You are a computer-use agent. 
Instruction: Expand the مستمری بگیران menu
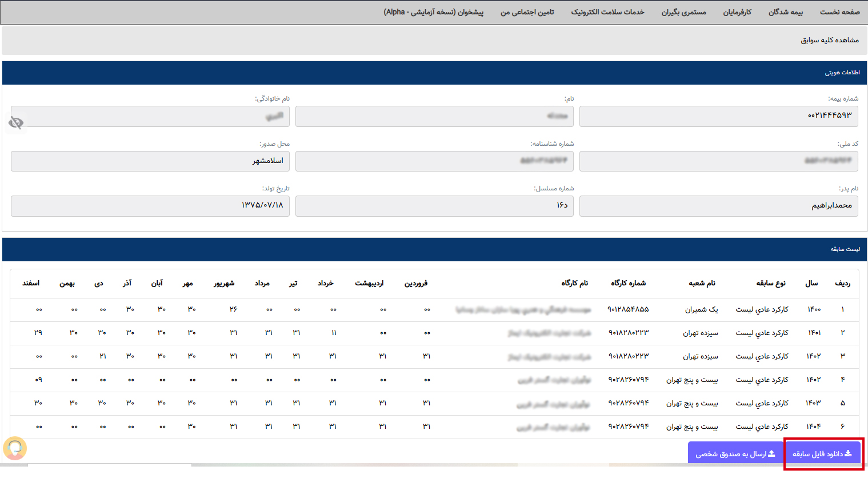click(x=683, y=12)
